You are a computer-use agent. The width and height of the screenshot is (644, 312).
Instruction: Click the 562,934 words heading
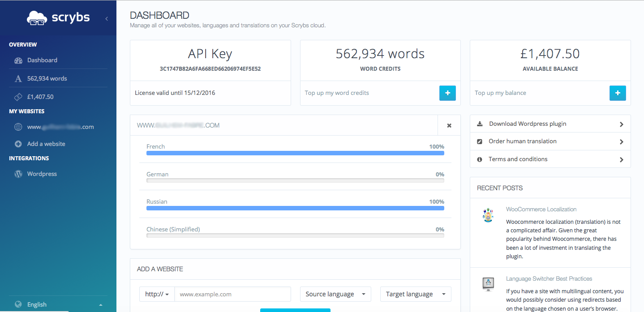point(380,54)
